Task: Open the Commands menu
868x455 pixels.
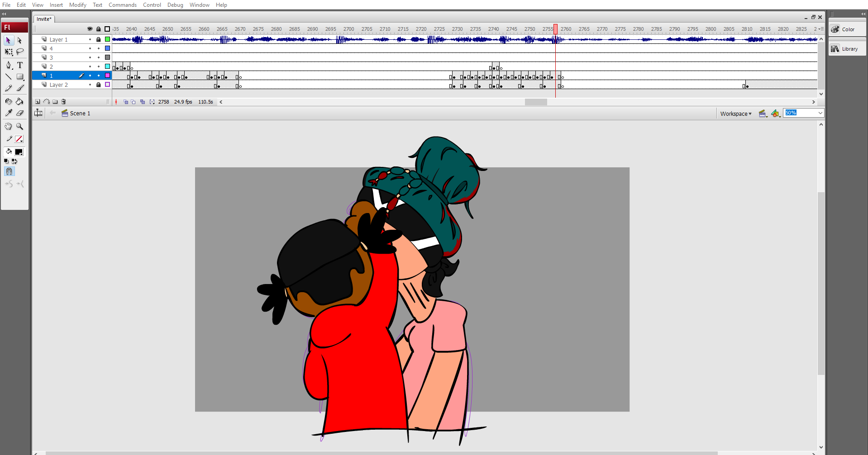Action: click(x=123, y=5)
